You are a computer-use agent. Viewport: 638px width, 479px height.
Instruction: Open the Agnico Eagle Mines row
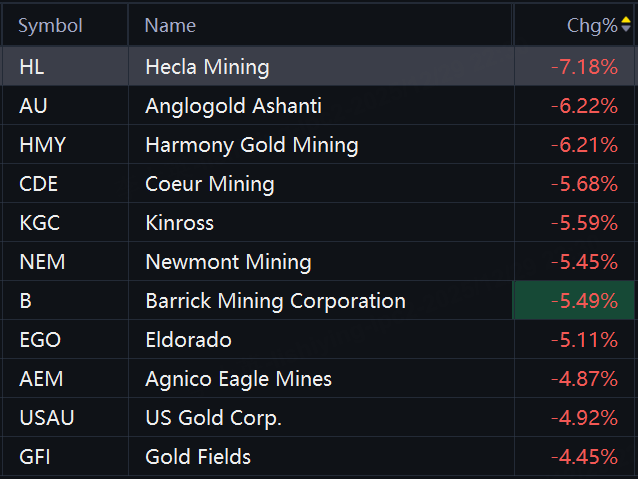coord(238,379)
